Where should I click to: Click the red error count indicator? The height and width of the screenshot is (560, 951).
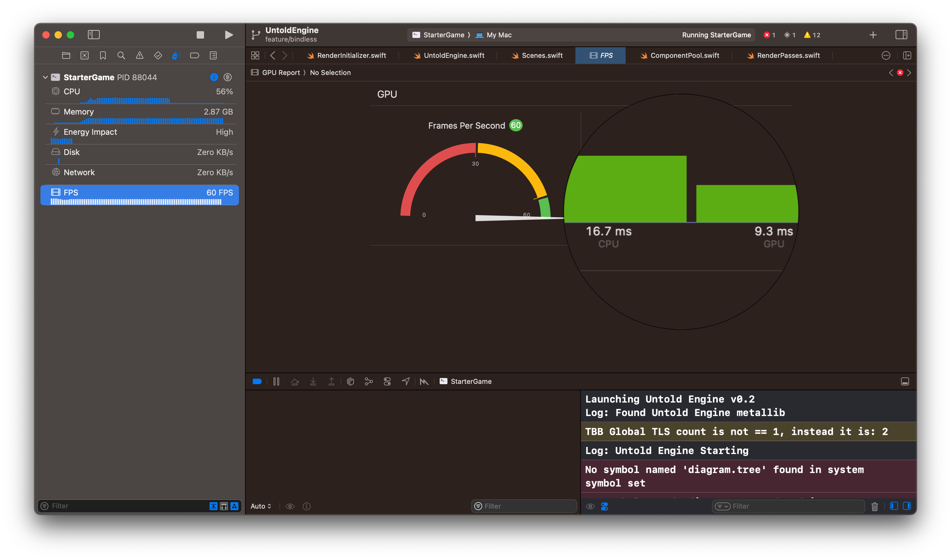pos(769,35)
